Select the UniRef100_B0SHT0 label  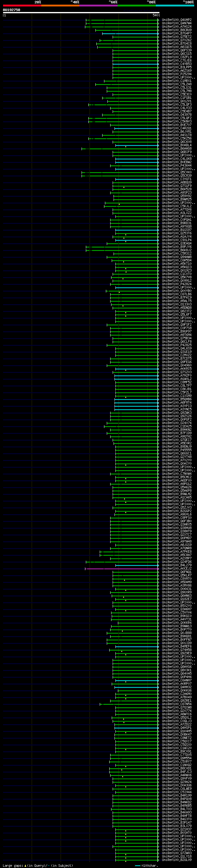pyautogui.click(x=177, y=833)
